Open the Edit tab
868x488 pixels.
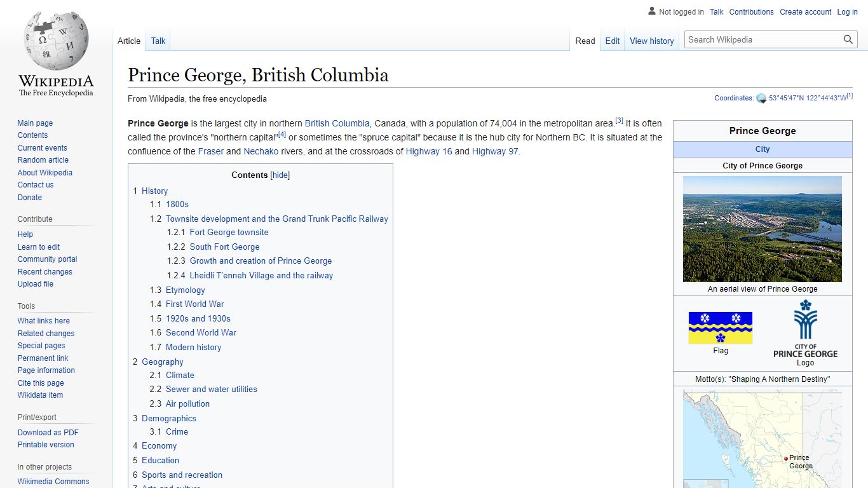613,41
